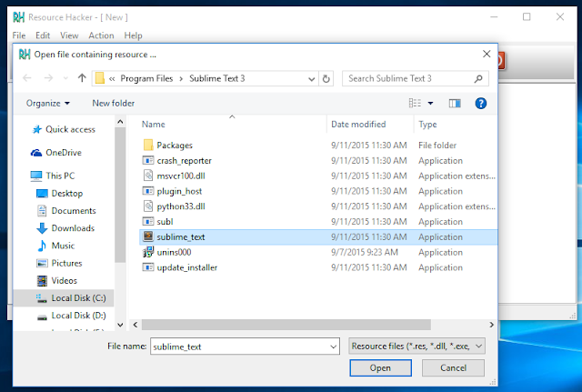Go up one folder level
Viewport: 582px width, 392px height.
[x=82, y=78]
